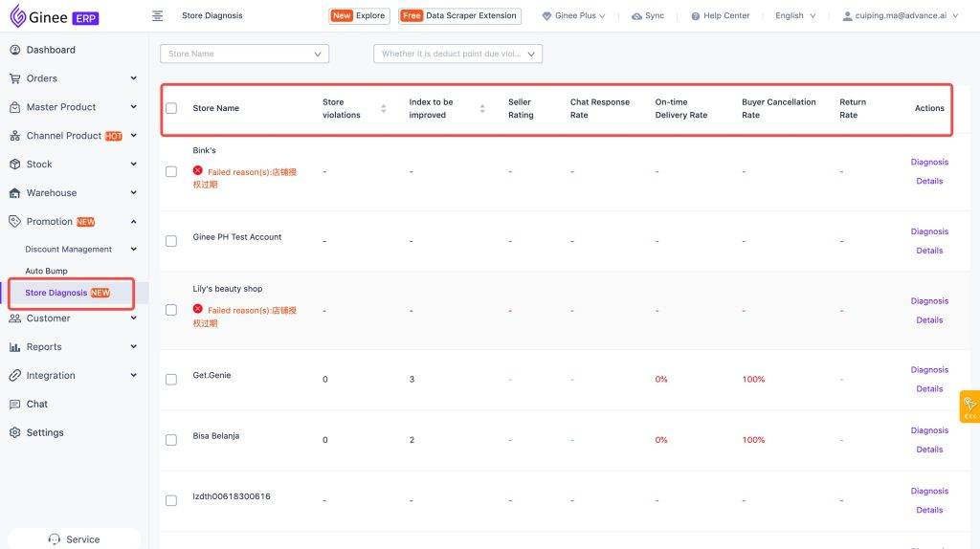Click Get.Genie 100% Buyer Cancellation Rate value

pos(753,380)
